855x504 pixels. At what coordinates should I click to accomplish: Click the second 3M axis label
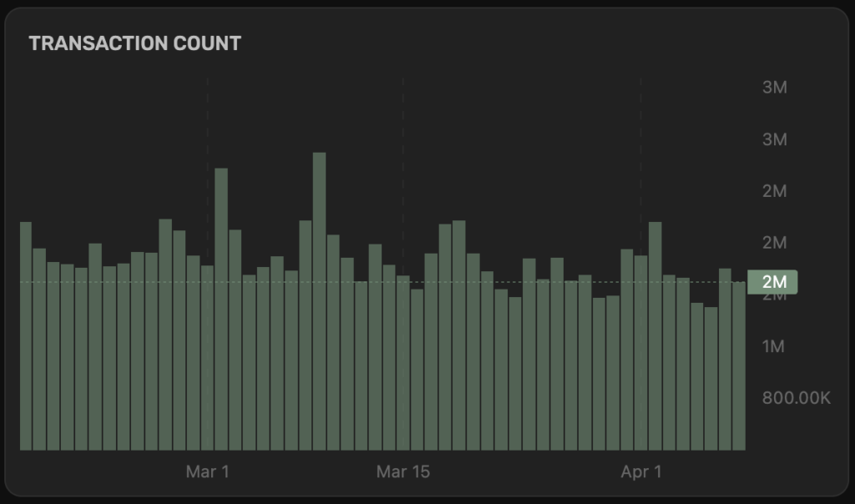(x=775, y=137)
